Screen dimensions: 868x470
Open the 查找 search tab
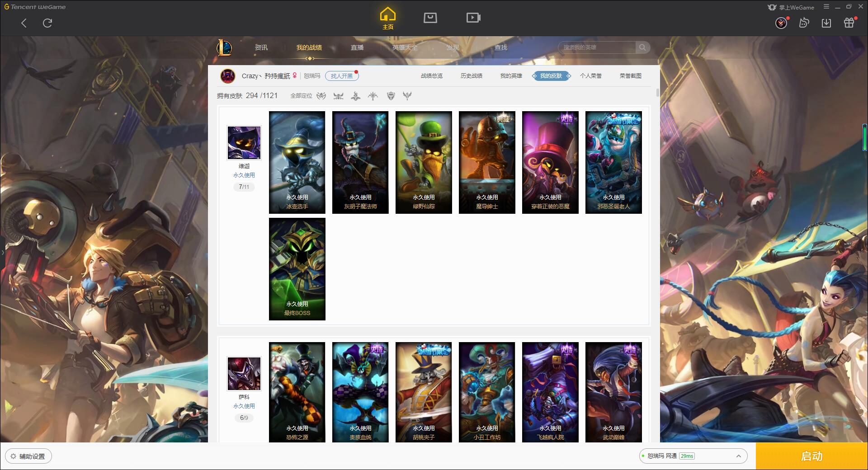[501, 47]
